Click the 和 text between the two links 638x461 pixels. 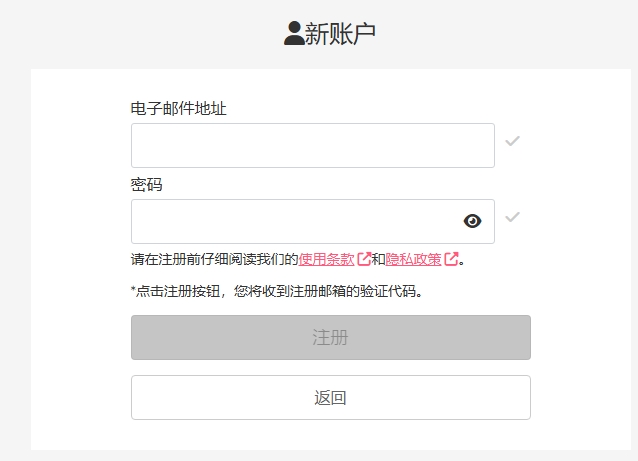coord(378,259)
